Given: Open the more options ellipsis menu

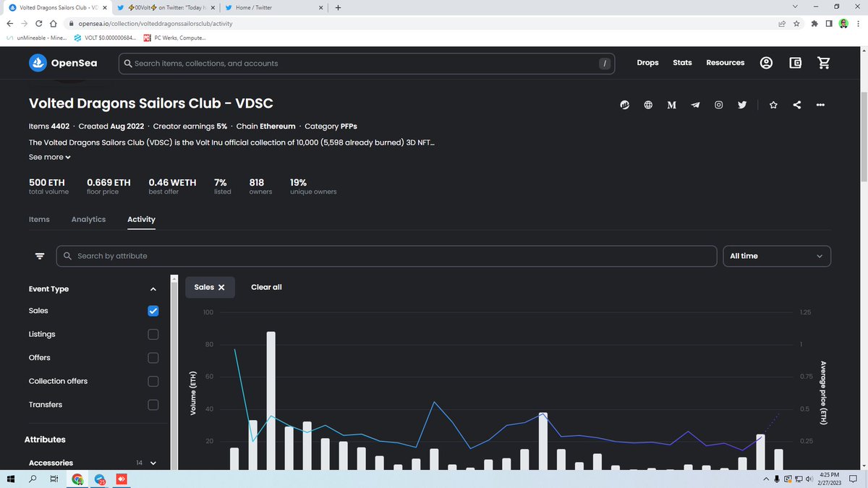Looking at the screenshot, I should (820, 105).
